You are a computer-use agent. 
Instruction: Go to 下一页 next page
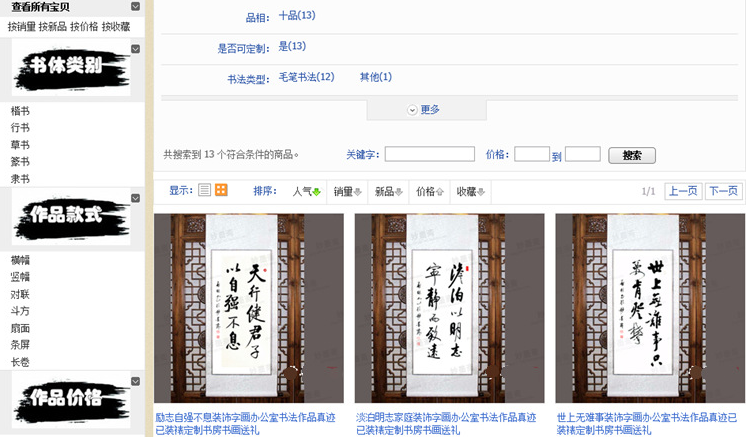pos(723,191)
